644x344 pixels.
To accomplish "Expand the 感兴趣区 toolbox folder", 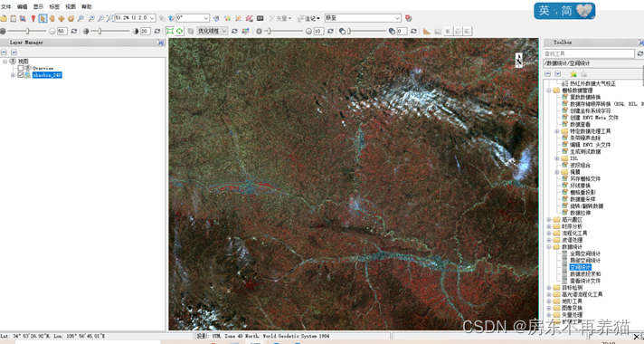I will [x=549, y=220].
